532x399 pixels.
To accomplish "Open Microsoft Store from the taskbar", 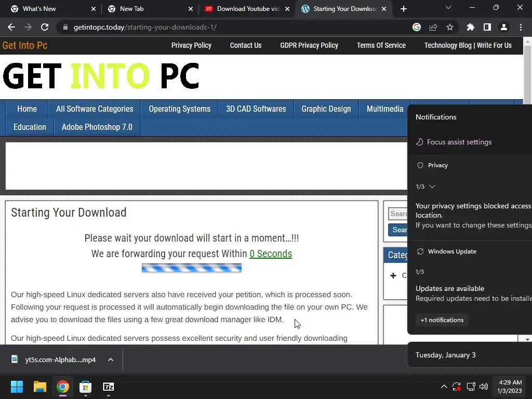I will click(86, 387).
